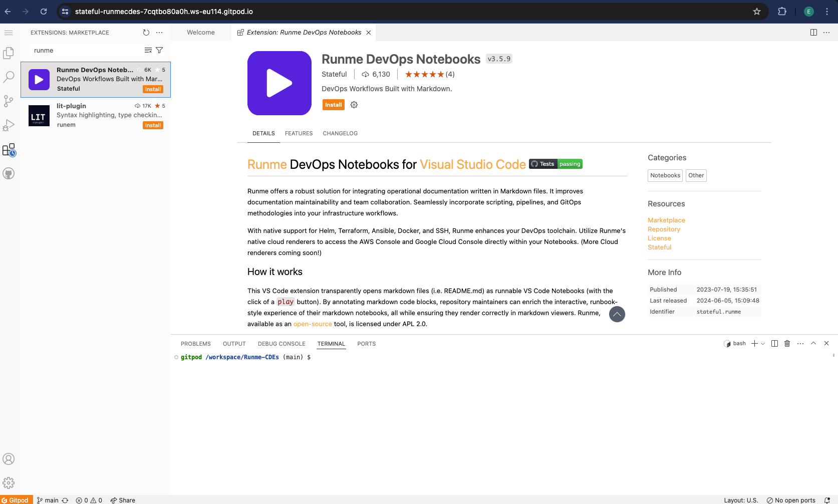Refresh the extensions marketplace list
838x504 pixels.
point(146,33)
